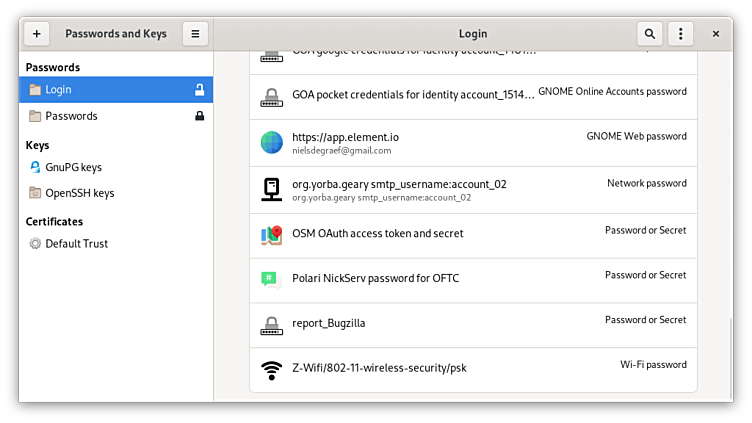The image size is (752, 423).
Task: Select the Login keyring in sidebar
Action: coord(100,90)
